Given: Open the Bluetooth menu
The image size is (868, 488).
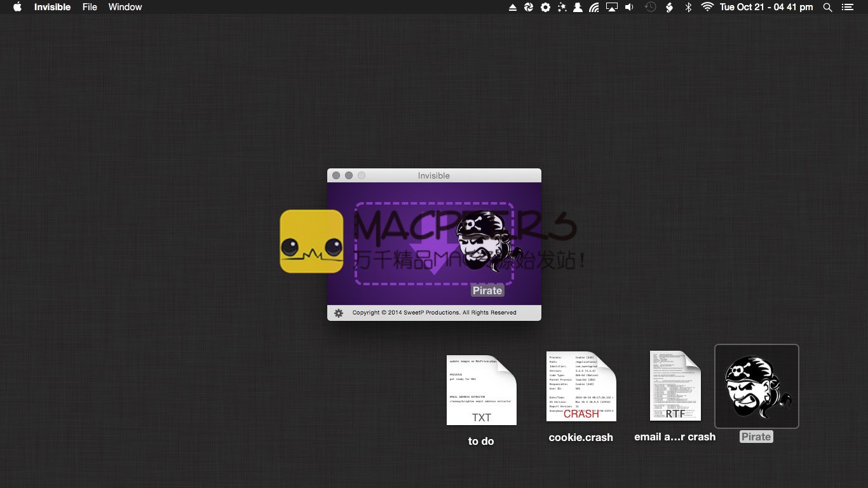Looking at the screenshot, I should [688, 7].
